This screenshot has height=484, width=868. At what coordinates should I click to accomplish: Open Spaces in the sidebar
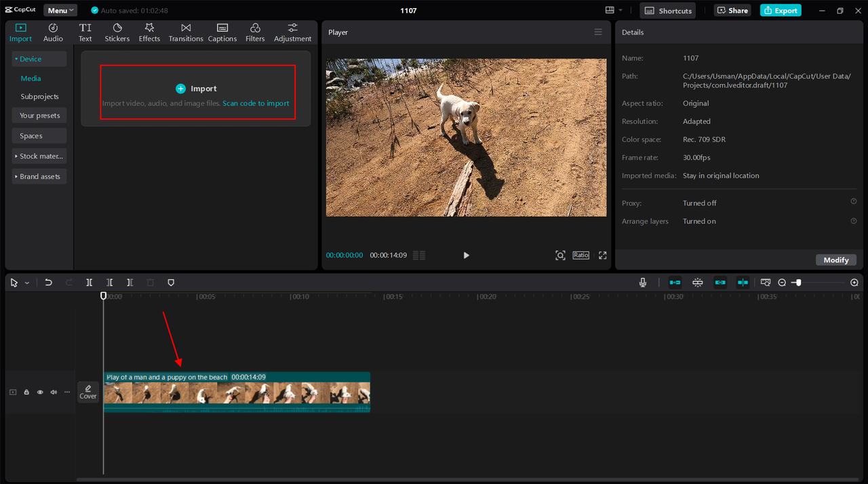[x=39, y=136]
